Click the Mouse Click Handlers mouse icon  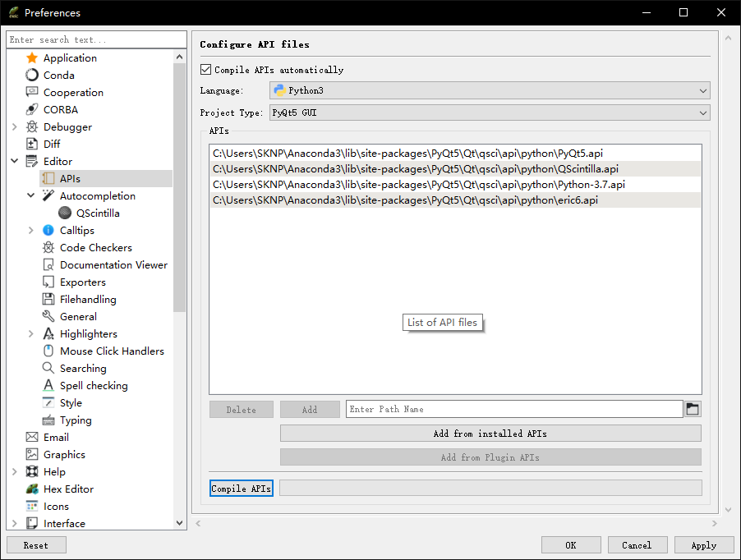48,351
